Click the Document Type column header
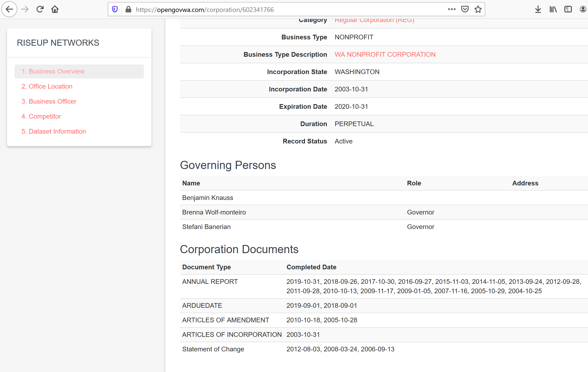The width and height of the screenshot is (588, 372). (x=206, y=267)
